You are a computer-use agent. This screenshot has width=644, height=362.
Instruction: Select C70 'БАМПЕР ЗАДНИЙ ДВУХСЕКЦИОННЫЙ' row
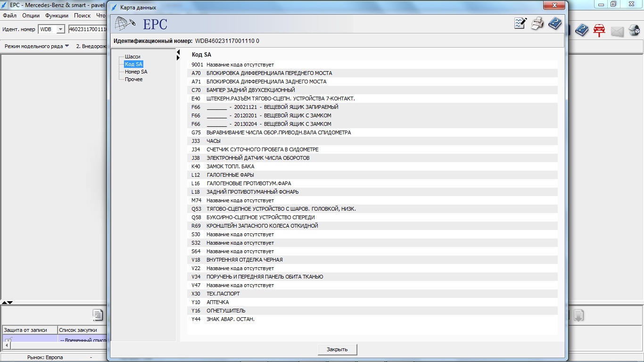[372, 90]
